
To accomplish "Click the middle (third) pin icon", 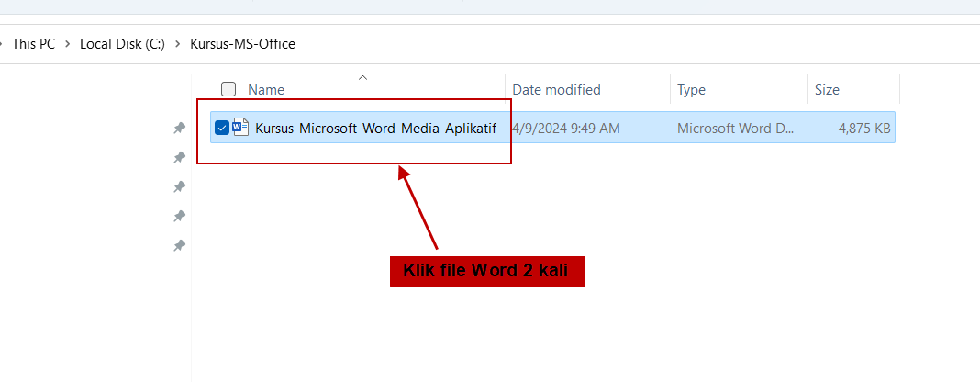I will 180,187.
